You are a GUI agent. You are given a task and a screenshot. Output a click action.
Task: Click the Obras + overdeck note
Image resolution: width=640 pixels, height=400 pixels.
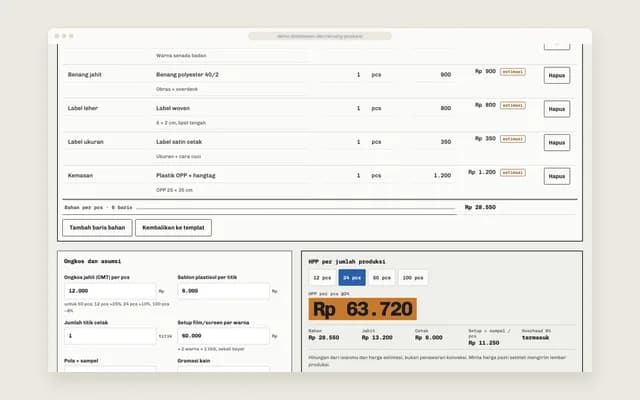[177, 89]
